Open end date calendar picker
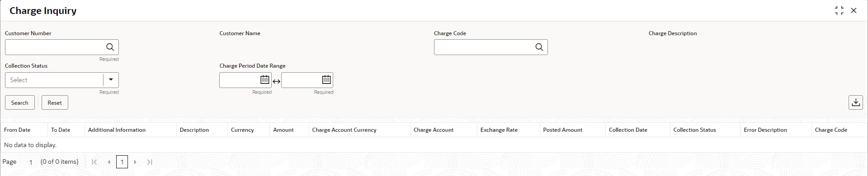 (326, 80)
